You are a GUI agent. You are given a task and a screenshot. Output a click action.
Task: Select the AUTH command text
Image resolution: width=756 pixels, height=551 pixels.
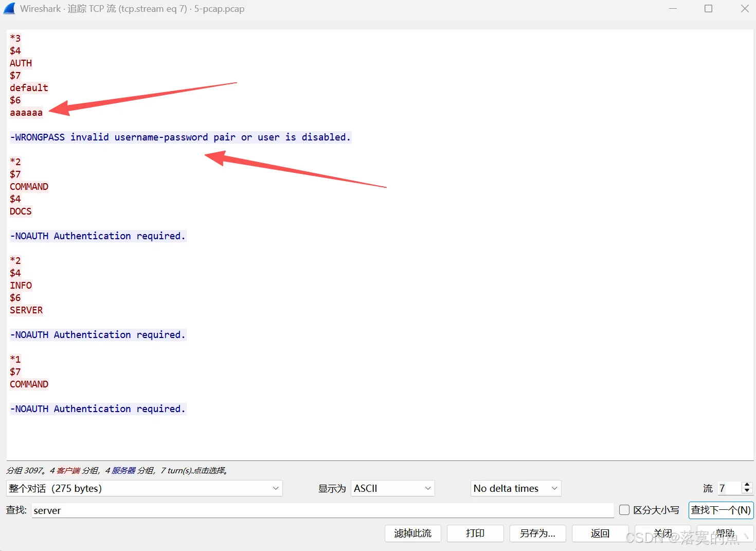[x=21, y=63]
